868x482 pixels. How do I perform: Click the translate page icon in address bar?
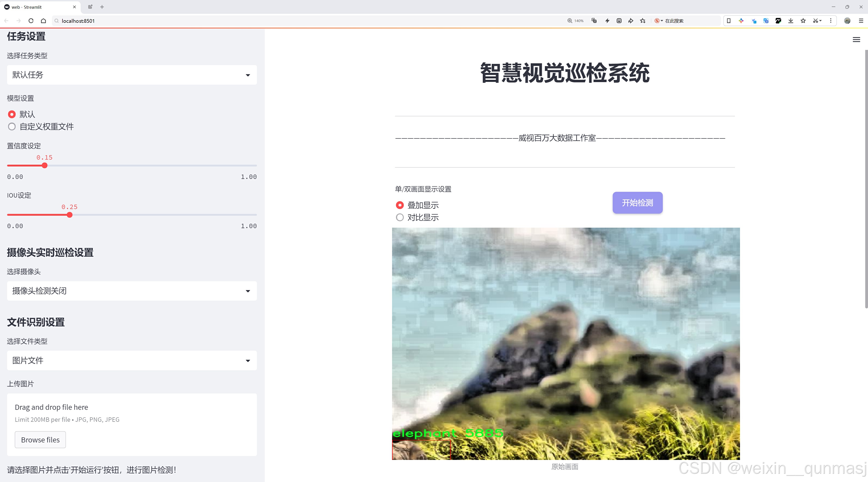pos(594,21)
